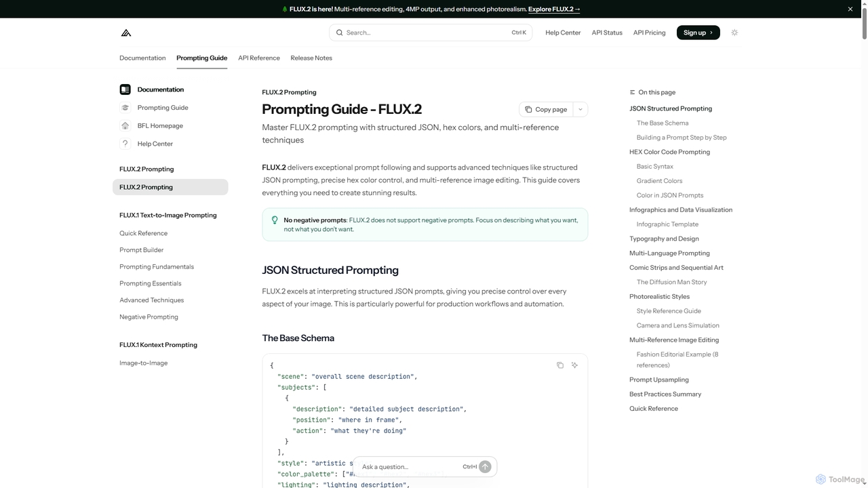The width and height of the screenshot is (868, 488).
Task: Jump to Comic Strips and Sequential Art
Action: [676, 268]
